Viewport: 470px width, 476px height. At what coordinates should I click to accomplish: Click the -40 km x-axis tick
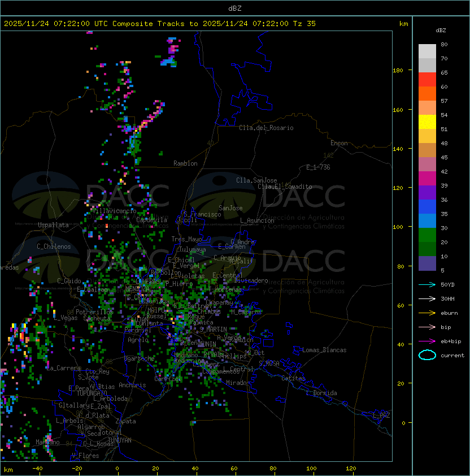click(38, 469)
